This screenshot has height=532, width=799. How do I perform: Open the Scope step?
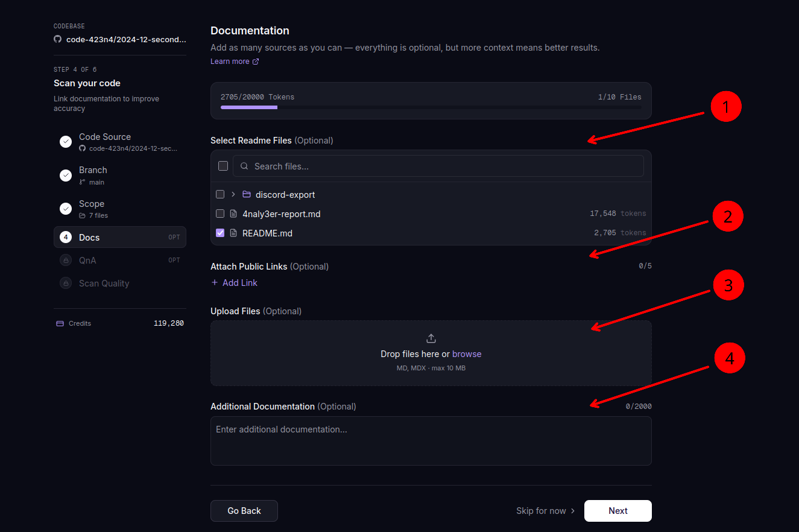[120, 209]
